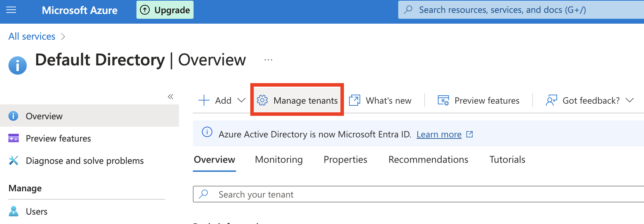Select Overview in the sidebar
The height and width of the screenshot is (224, 644).
coord(44,116)
